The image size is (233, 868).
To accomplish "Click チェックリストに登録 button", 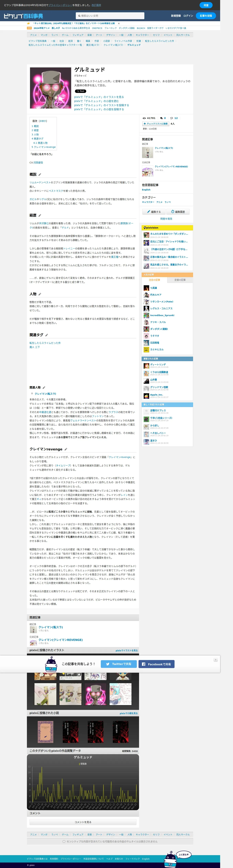I will pos(155,124).
